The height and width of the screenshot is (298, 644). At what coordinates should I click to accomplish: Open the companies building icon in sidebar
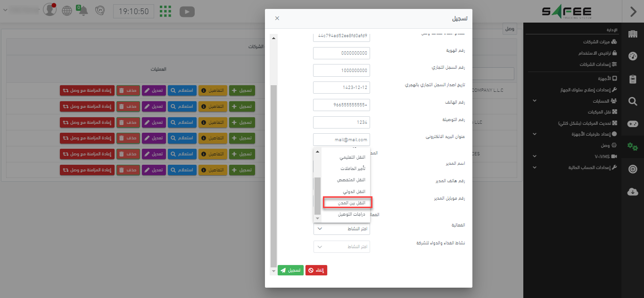pos(633,34)
